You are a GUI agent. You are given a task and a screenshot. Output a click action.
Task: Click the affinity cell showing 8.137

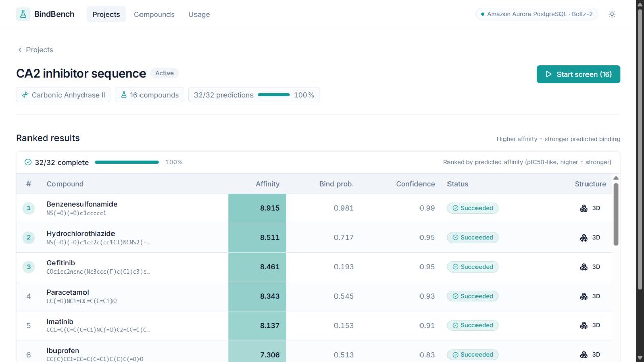(257, 325)
